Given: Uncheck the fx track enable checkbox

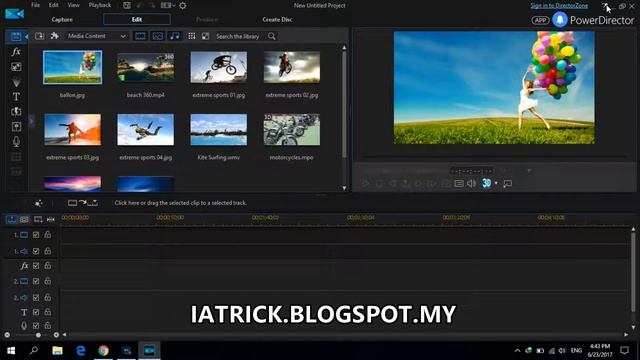Looking at the screenshot, I should pyautogui.click(x=36, y=266).
